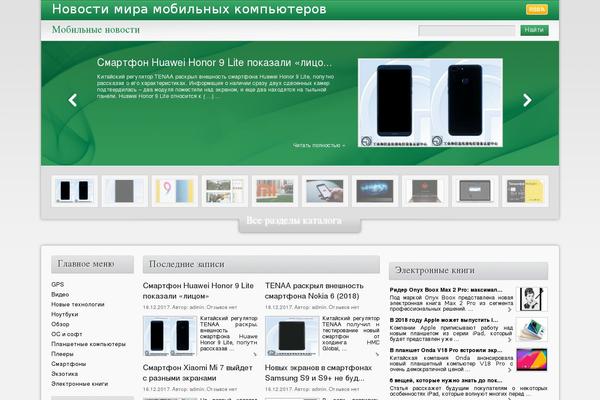This screenshot has height=400, width=600.
Task: Click the Главное меню section header
Action: pyautogui.click(x=92, y=264)
